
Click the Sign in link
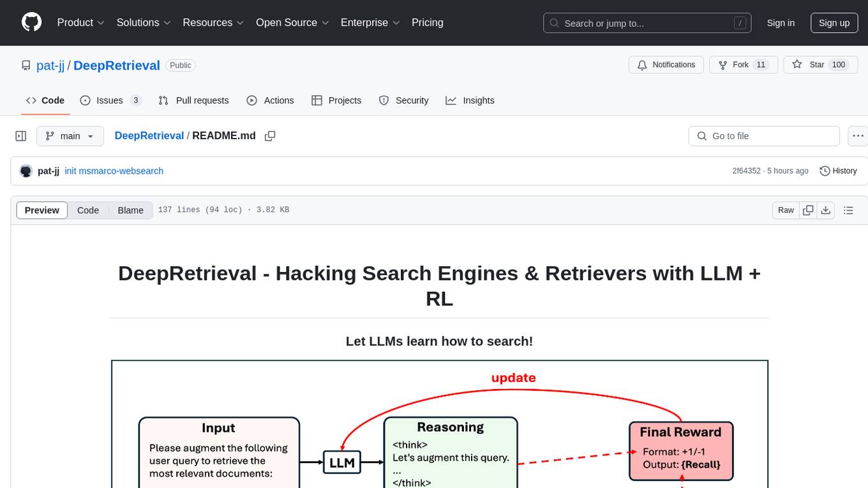(781, 23)
